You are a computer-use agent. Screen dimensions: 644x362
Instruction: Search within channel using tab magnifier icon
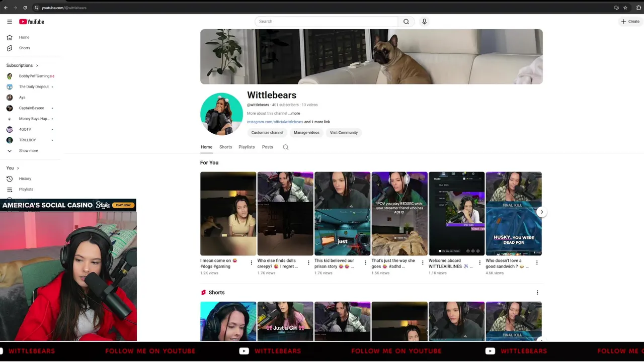click(286, 147)
